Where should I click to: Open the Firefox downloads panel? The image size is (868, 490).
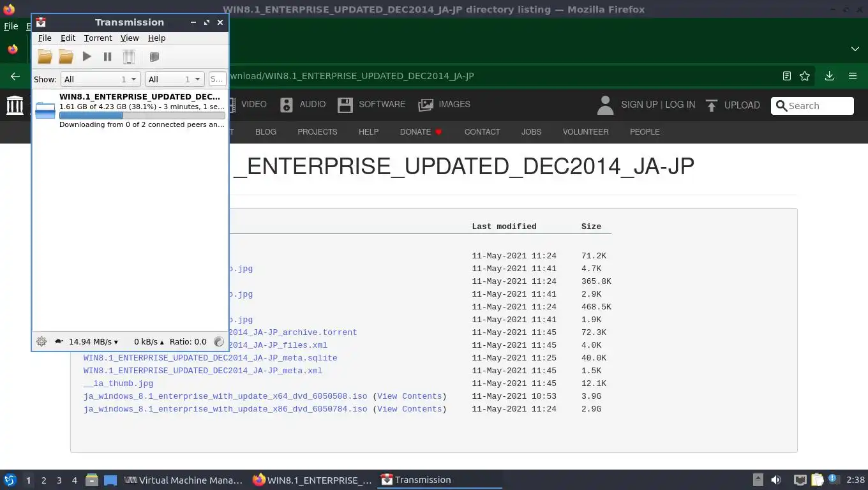tap(829, 76)
